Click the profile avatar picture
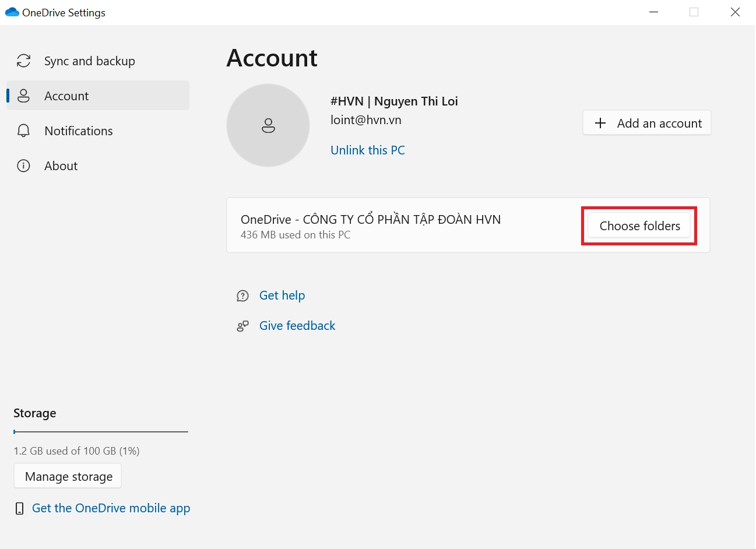Viewport: 756px width, 549px height. [x=268, y=125]
